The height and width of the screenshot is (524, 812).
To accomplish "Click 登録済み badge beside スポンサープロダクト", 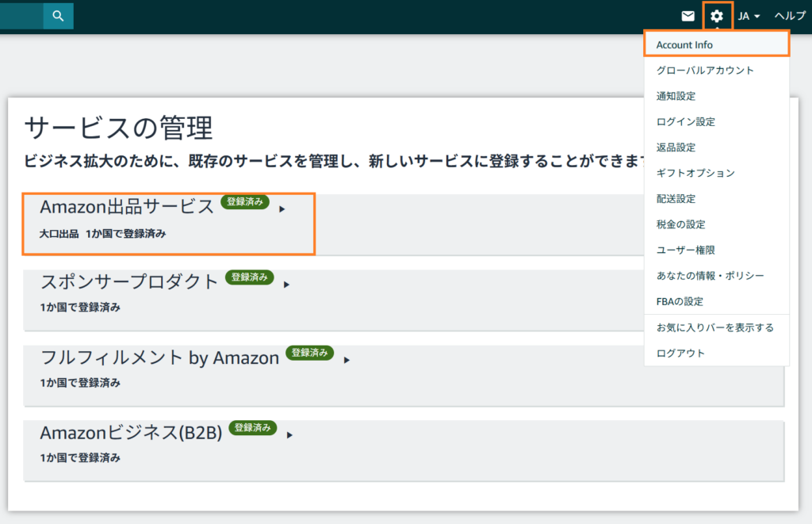I will pyautogui.click(x=249, y=277).
